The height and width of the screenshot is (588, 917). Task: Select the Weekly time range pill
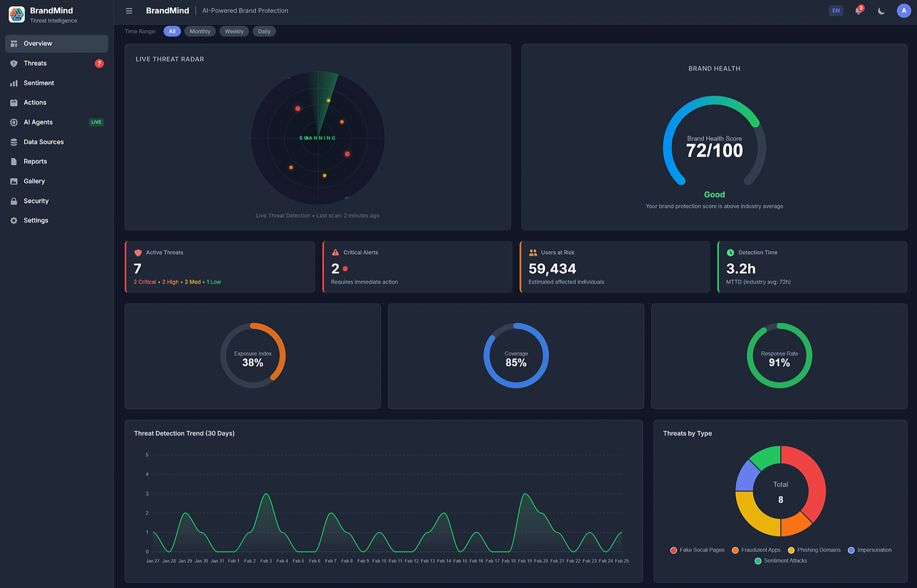coord(234,31)
